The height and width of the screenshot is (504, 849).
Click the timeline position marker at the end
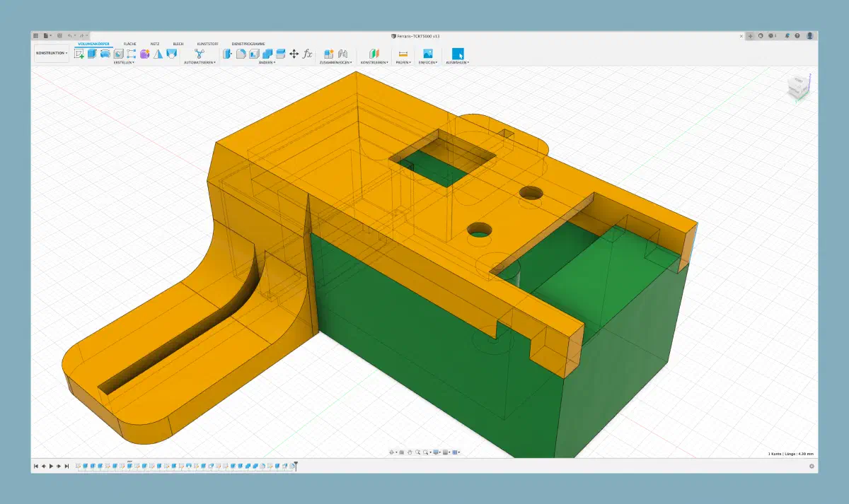296,466
